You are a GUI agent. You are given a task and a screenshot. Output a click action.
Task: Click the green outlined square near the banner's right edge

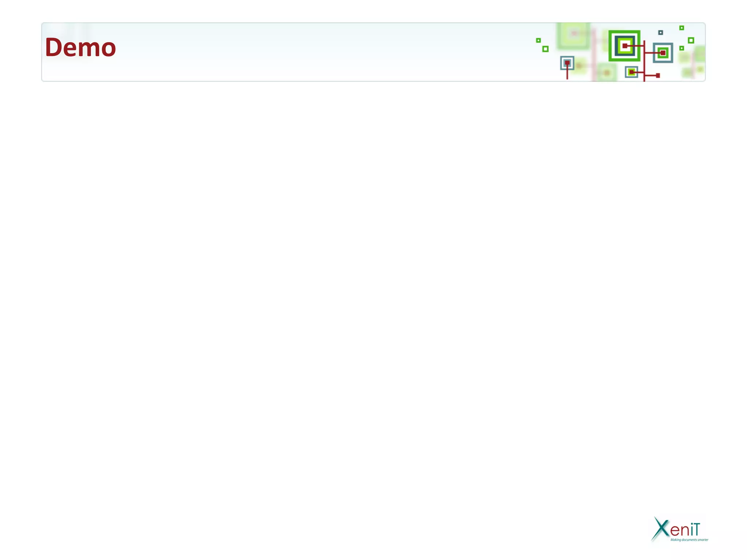tap(691, 40)
